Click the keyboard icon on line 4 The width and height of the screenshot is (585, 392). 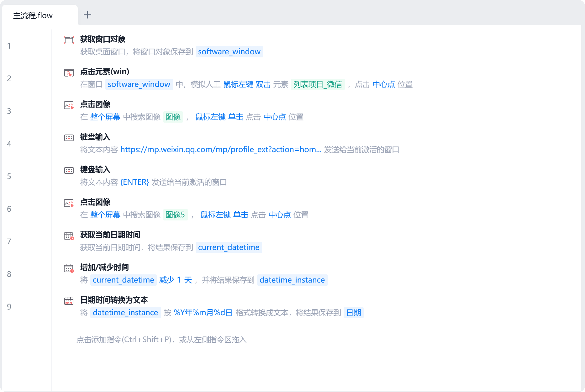coord(69,138)
